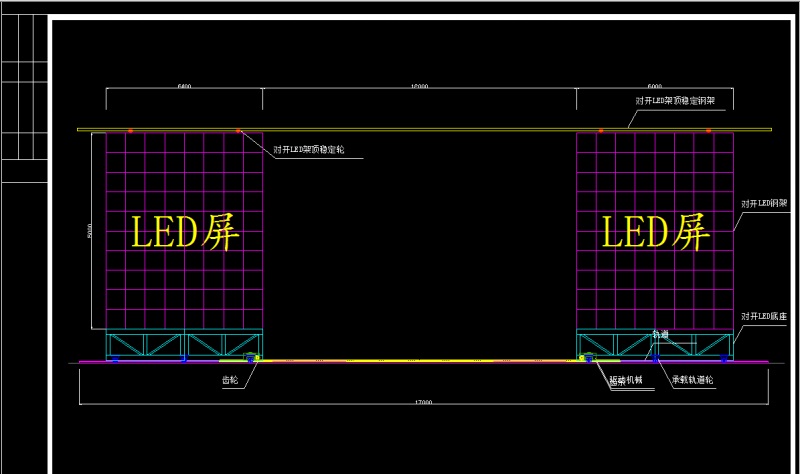Viewport: 800px width, 474px height.
Task: Select the 5000 vertical dimension on left
Action: (x=91, y=230)
